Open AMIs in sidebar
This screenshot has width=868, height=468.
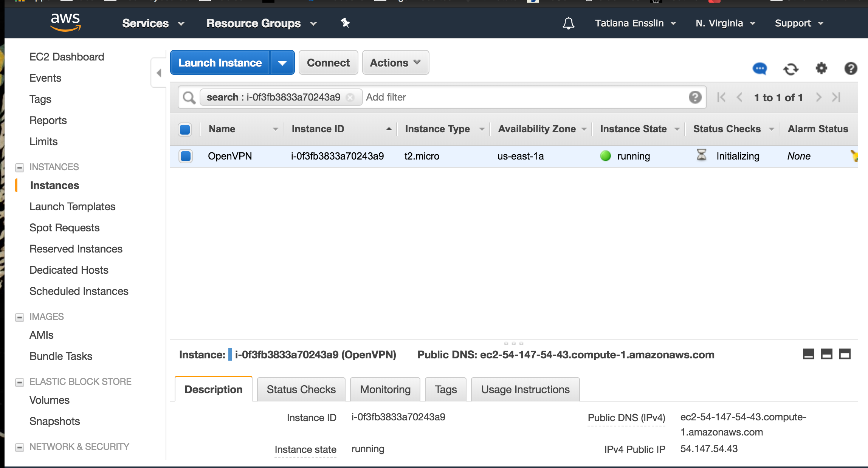pos(42,335)
